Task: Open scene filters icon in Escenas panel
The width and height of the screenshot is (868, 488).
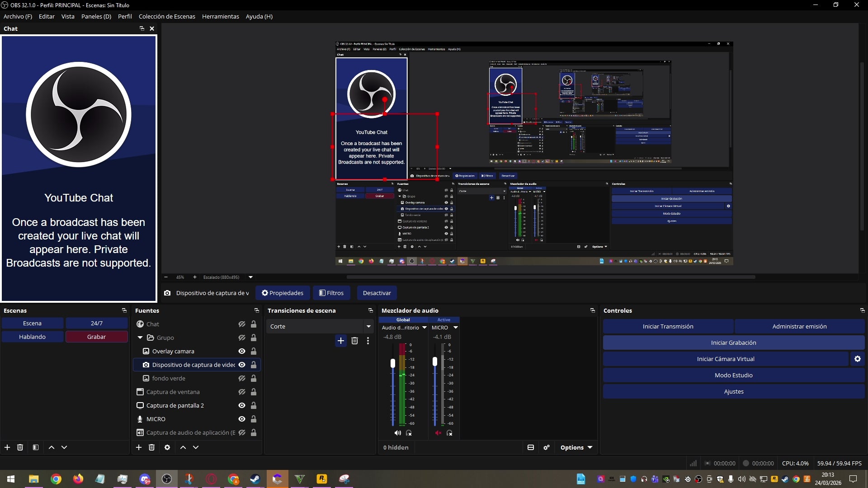Action: 36,447
